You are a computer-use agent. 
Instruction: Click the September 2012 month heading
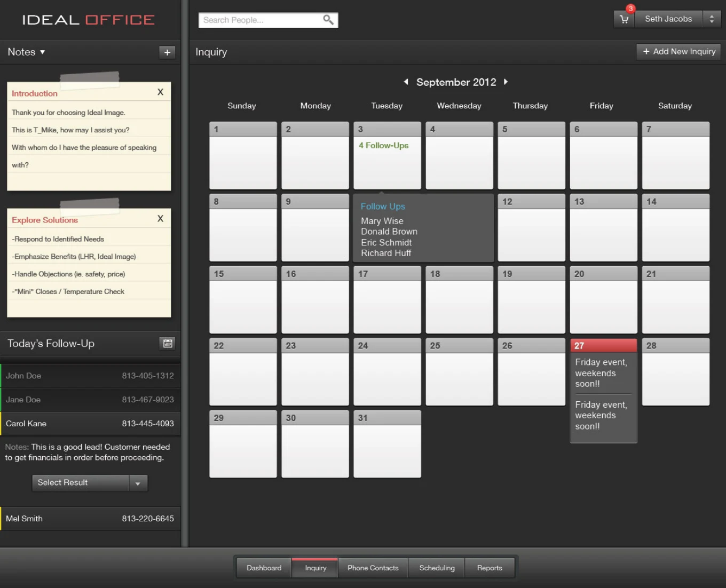click(456, 82)
